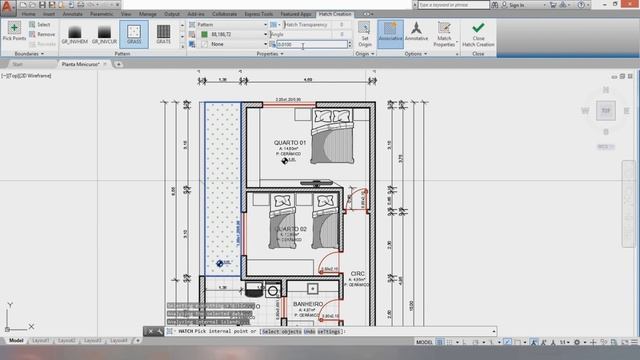Image resolution: width=640 pixels, height=360 pixels.
Task: Click the Save icon in Quick Access
Action: click(x=42, y=5)
